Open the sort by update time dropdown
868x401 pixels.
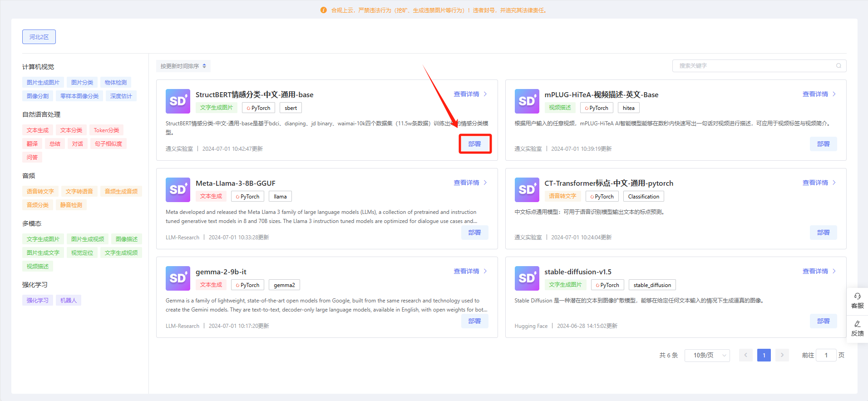point(183,66)
